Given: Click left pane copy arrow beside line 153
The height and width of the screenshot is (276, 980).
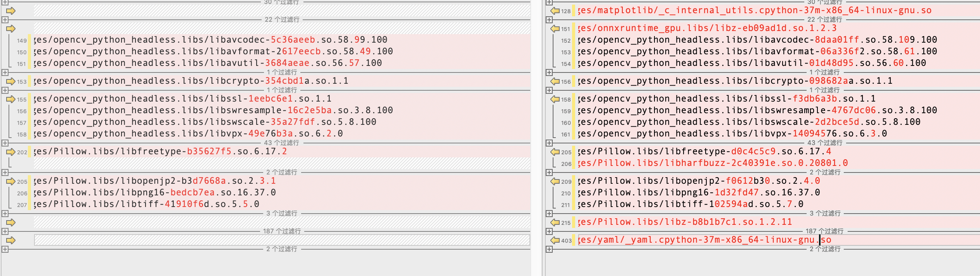Looking at the screenshot, I should tap(11, 81).
